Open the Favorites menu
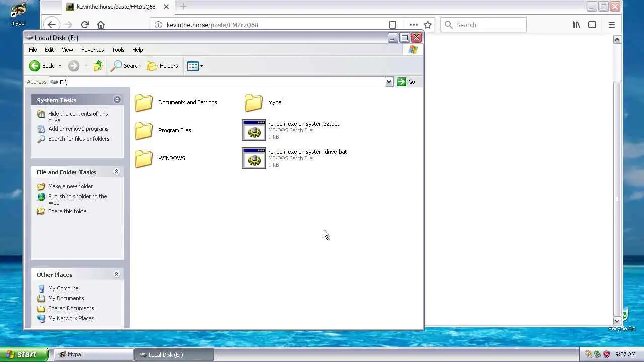Image resolution: width=644 pixels, height=362 pixels. coord(93,50)
